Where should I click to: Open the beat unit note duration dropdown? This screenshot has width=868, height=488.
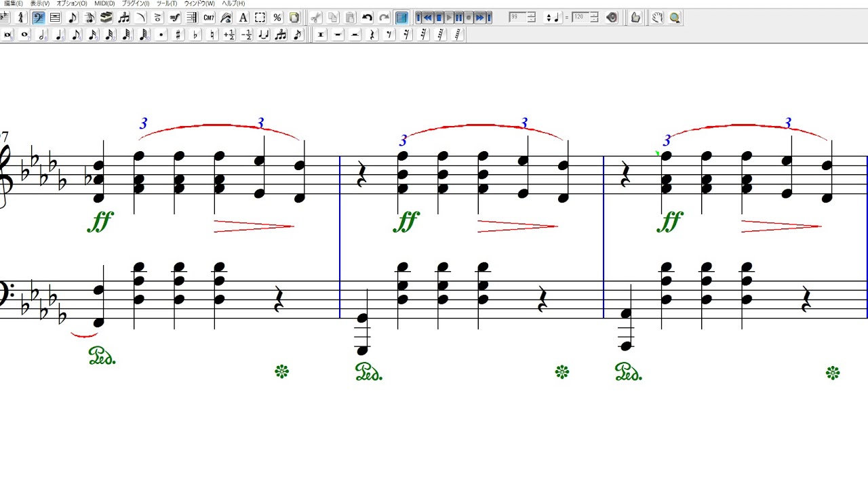[x=552, y=18]
